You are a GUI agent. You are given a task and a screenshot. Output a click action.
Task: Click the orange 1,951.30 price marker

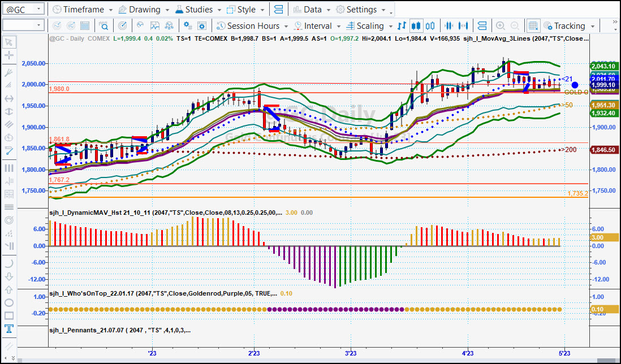click(603, 105)
